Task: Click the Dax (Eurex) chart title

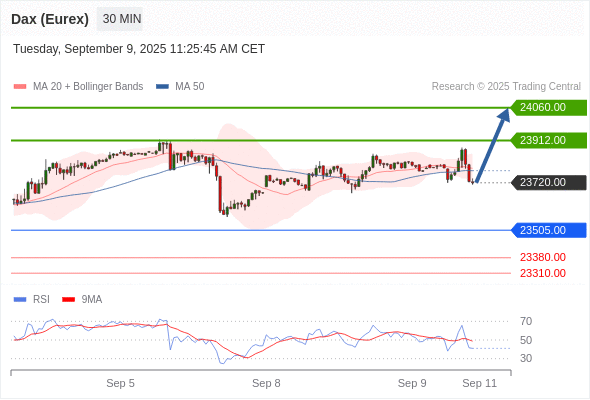Action: 50,19
